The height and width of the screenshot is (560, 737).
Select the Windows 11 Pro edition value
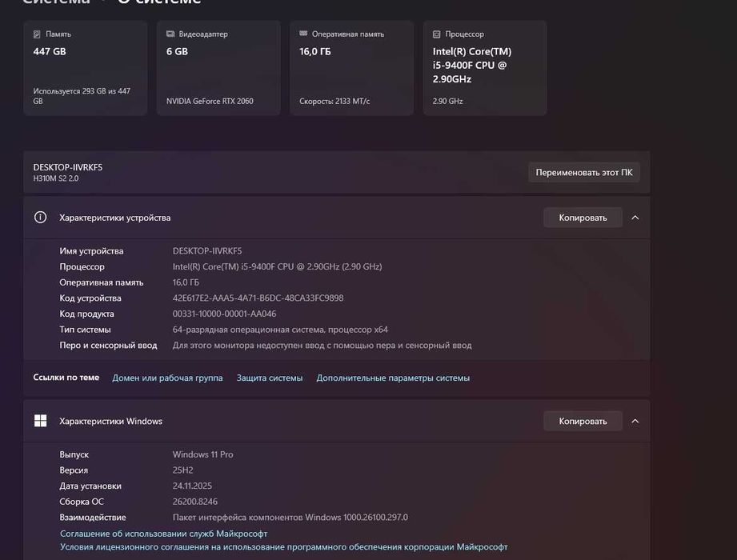point(202,454)
